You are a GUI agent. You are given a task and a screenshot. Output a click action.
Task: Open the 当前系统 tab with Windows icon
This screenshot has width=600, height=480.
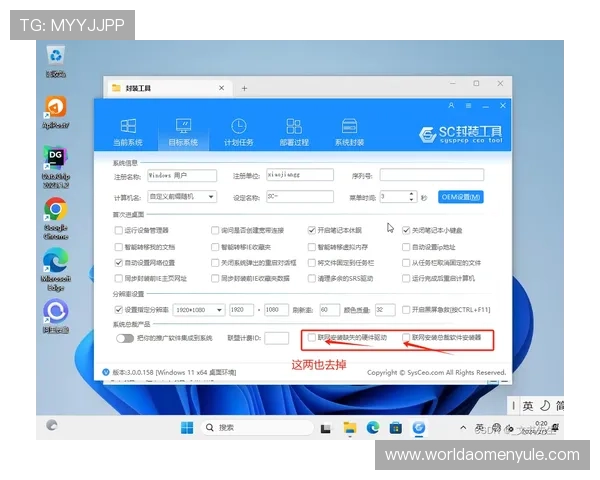click(128, 132)
